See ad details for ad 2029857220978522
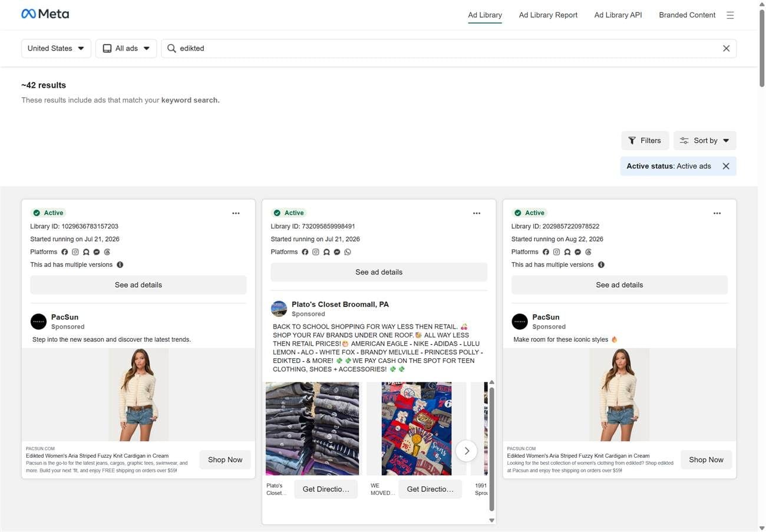 point(619,285)
